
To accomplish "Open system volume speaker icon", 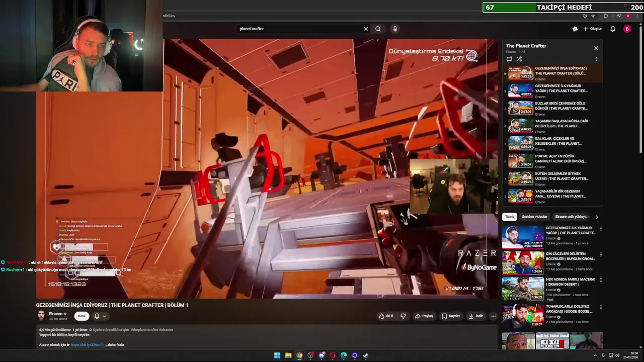I will tap(617, 355).
